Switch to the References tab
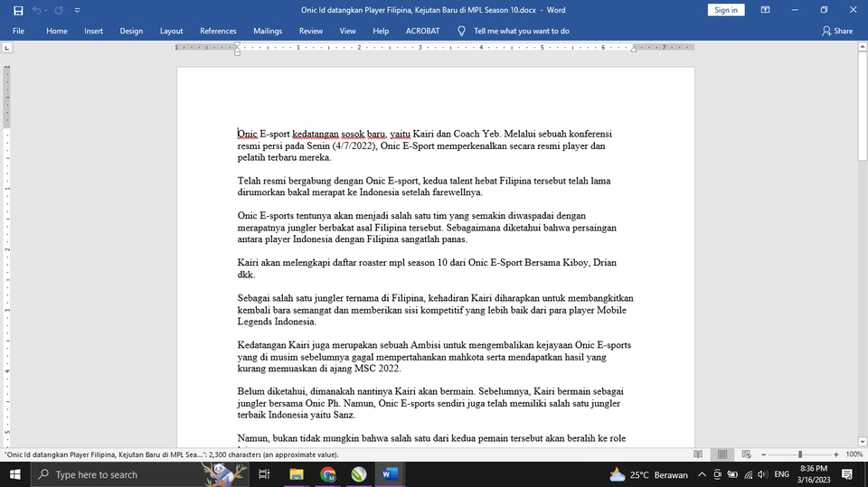This screenshot has height=487, width=868. [x=218, y=31]
